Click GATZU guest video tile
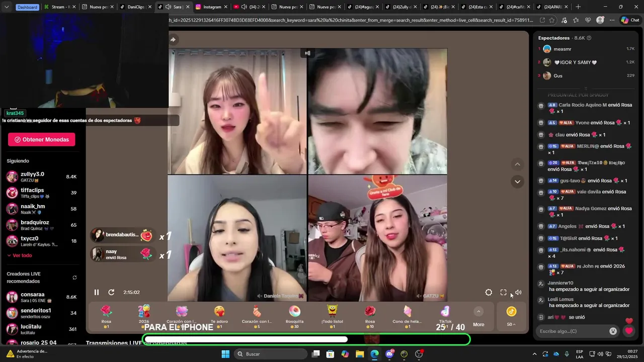 [x=377, y=238]
